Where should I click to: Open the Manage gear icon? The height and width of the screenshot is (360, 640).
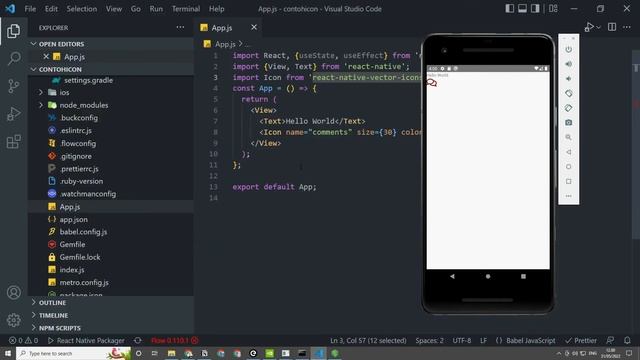tap(13, 320)
